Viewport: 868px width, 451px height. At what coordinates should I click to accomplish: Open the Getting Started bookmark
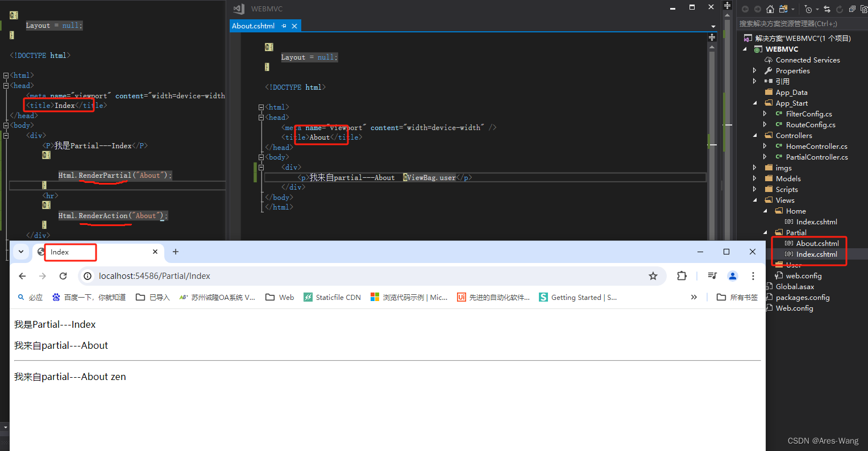[578, 297]
